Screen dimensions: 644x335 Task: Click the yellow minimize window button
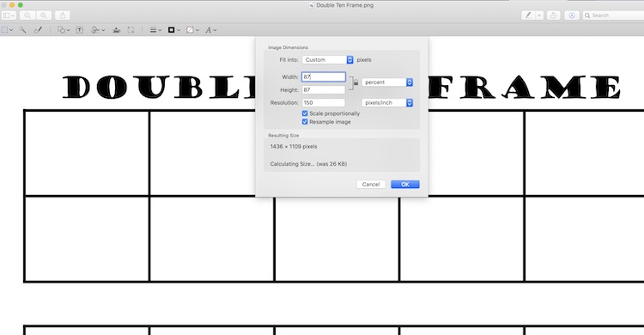[12, 5]
